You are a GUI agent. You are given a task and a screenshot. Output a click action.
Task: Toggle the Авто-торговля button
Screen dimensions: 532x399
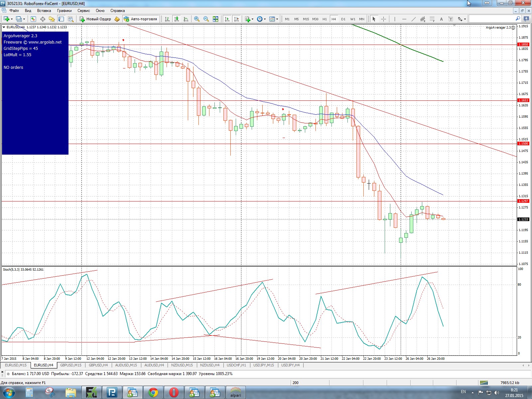[140, 19]
